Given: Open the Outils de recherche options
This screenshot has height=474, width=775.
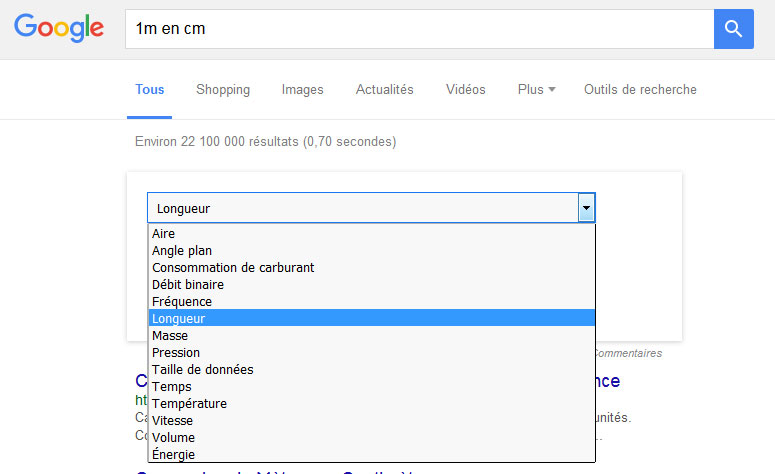Looking at the screenshot, I should [x=640, y=90].
